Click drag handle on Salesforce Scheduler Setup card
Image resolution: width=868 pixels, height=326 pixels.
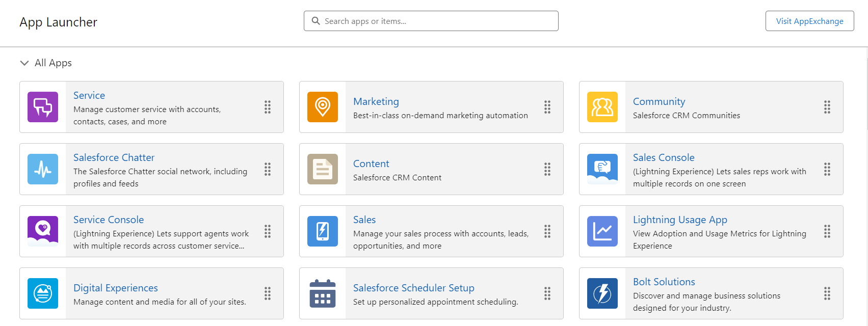pos(547,293)
